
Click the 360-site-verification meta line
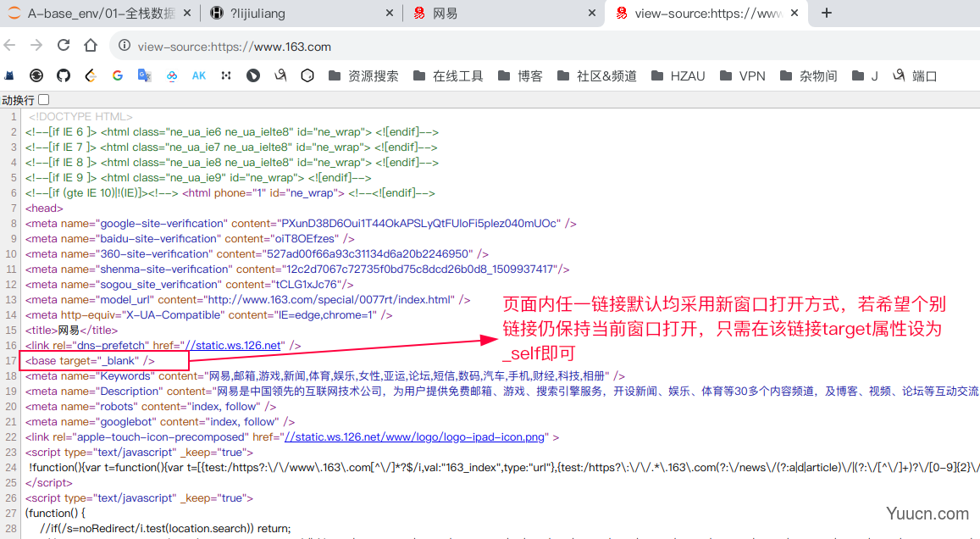click(x=257, y=254)
